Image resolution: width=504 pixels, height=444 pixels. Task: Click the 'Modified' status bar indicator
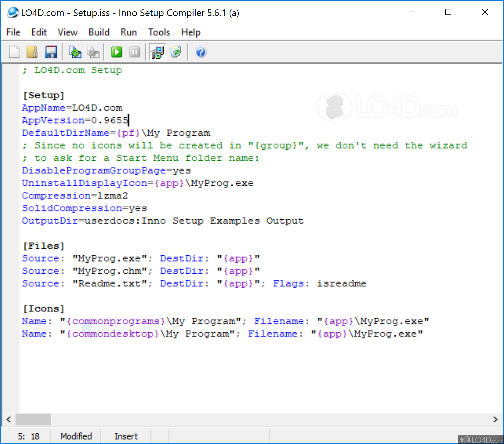pyautogui.click(x=76, y=436)
